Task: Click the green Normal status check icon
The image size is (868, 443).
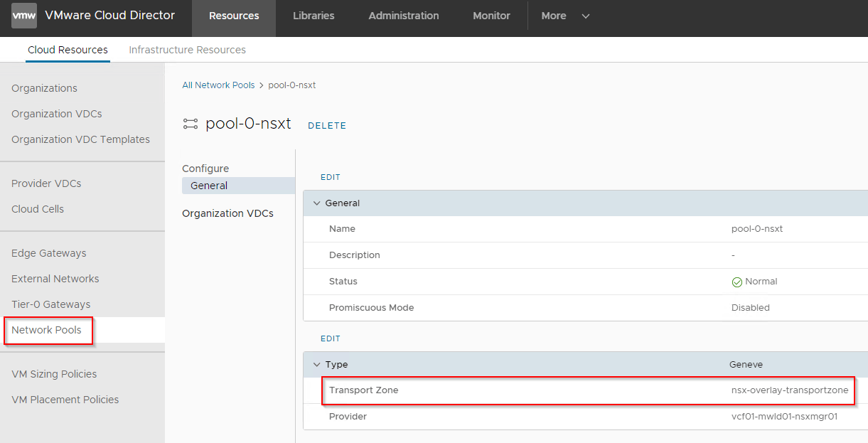Action: click(x=736, y=282)
